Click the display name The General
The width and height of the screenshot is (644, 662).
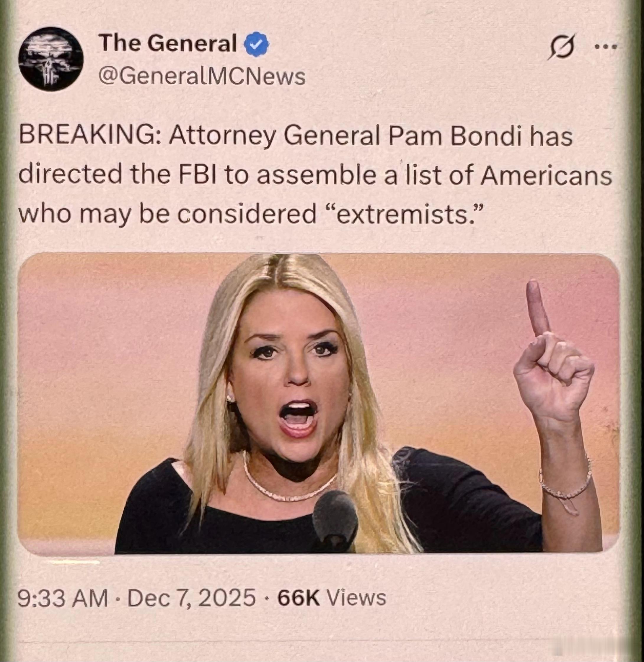tap(168, 43)
